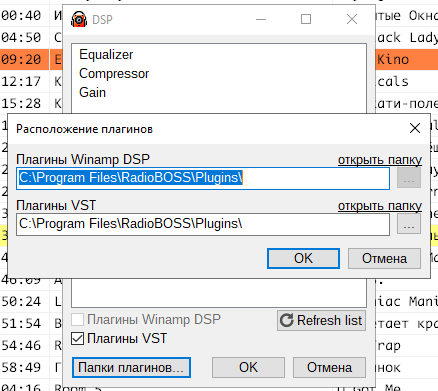438x391 pixels.
Task: Open VST folder via открыть папку link
Action: [380, 206]
